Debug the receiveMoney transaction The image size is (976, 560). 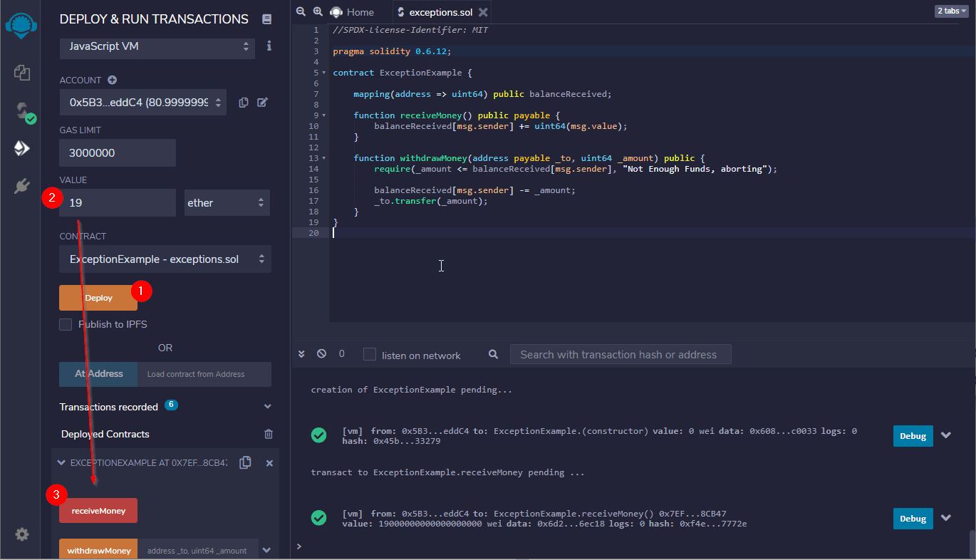(913, 519)
